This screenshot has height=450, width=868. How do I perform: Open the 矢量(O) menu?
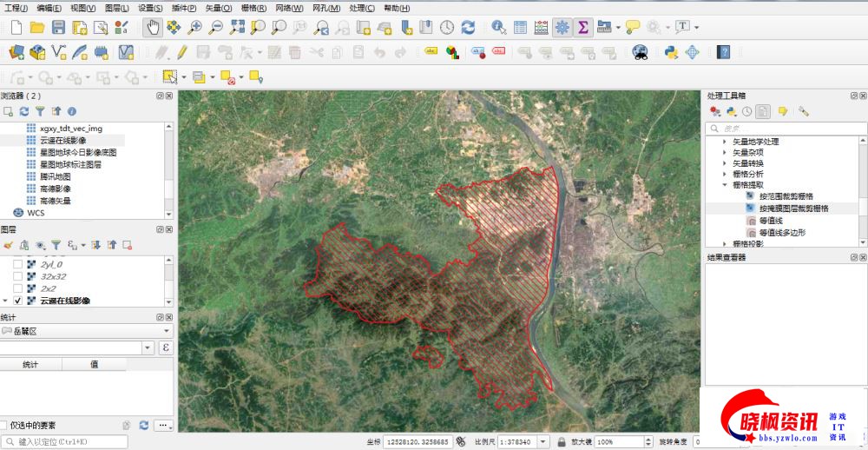(x=219, y=9)
